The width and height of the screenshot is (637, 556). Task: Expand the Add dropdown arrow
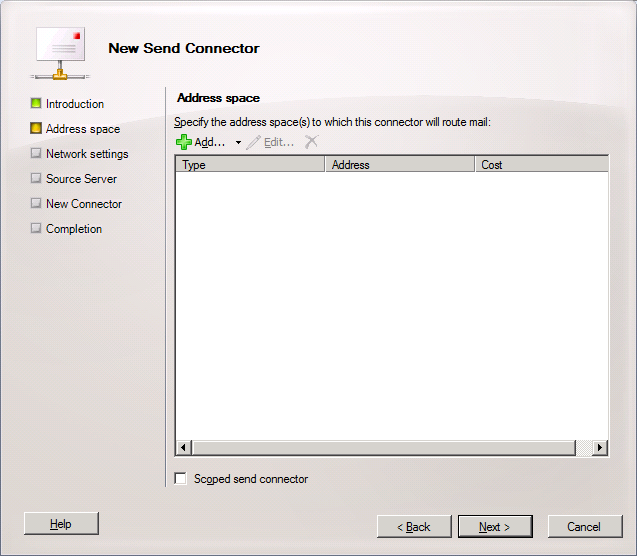pyautogui.click(x=238, y=143)
